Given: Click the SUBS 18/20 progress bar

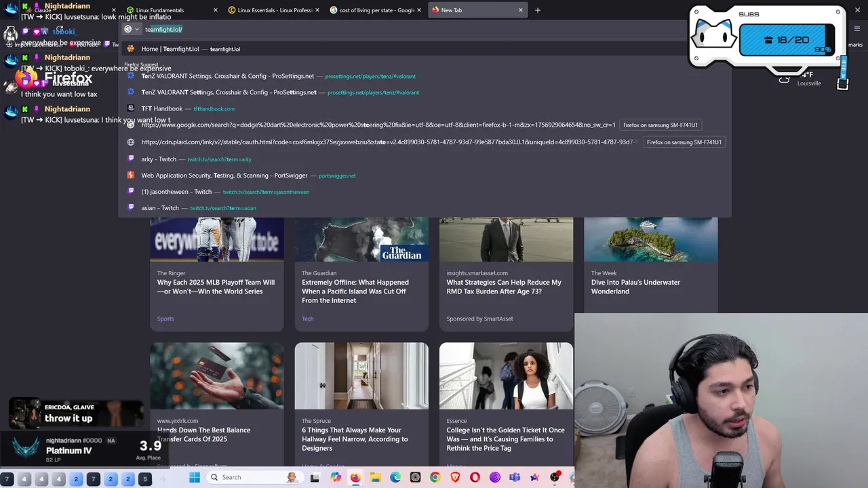Looking at the screenshot, I should tap(786, 40).
